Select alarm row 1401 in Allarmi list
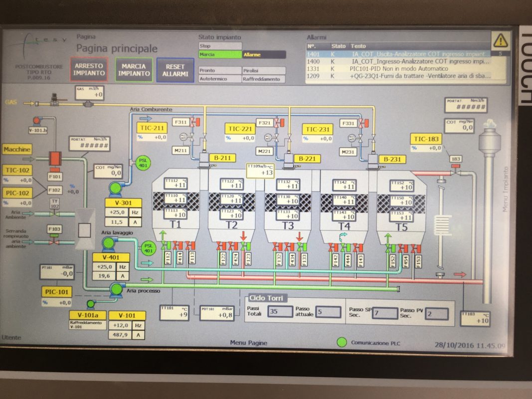The height and width of the screenshot is (399, 532). point(398,54)
